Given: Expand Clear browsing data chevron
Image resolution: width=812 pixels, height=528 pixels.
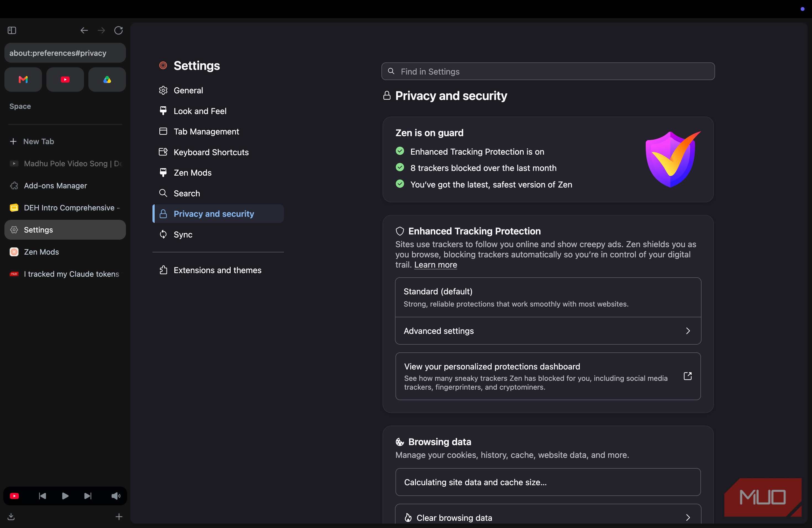Looking at the screenshot, I should [x=688, y=518].
